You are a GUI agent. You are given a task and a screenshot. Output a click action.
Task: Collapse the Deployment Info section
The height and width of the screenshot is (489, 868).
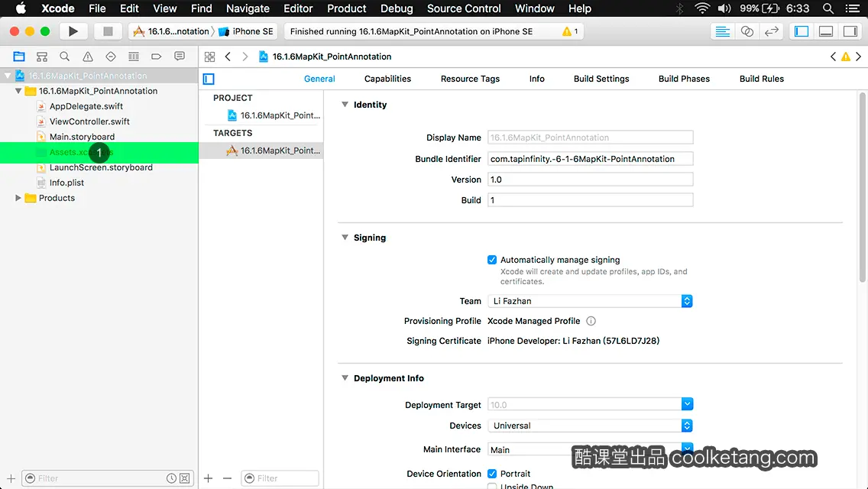click(345, 377)
